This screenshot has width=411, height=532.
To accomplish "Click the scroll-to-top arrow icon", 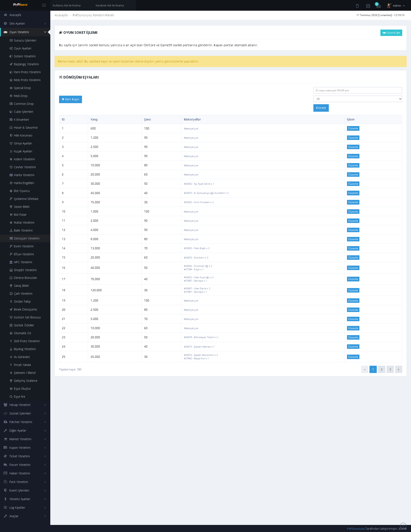I will click(x=403, y=526).
